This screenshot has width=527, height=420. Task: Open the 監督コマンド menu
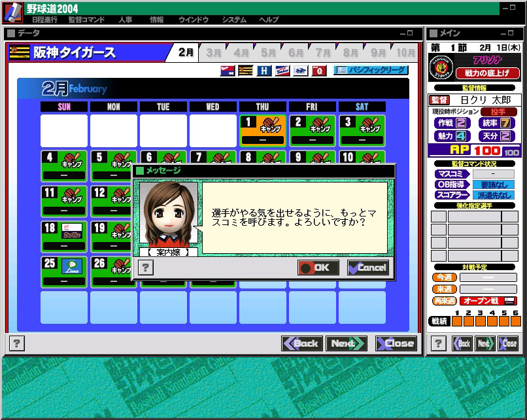pyautogui.click(x=86, y=20)
